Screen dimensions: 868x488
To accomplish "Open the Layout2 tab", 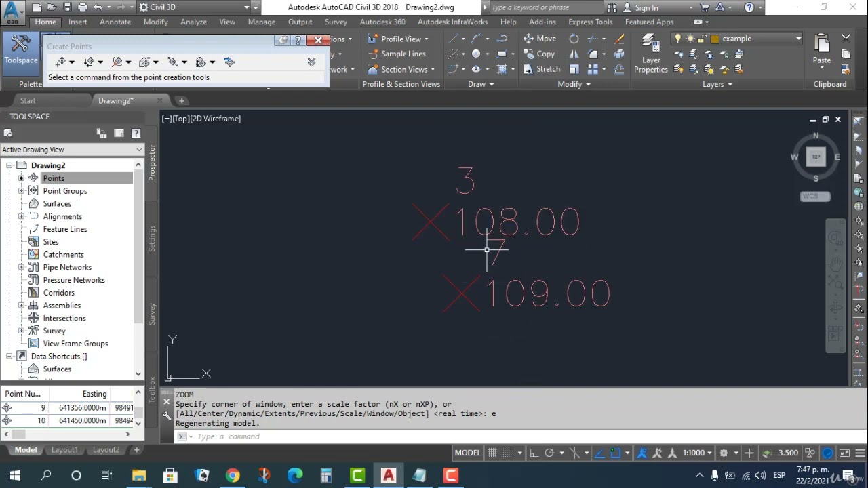I will [106, 450].
